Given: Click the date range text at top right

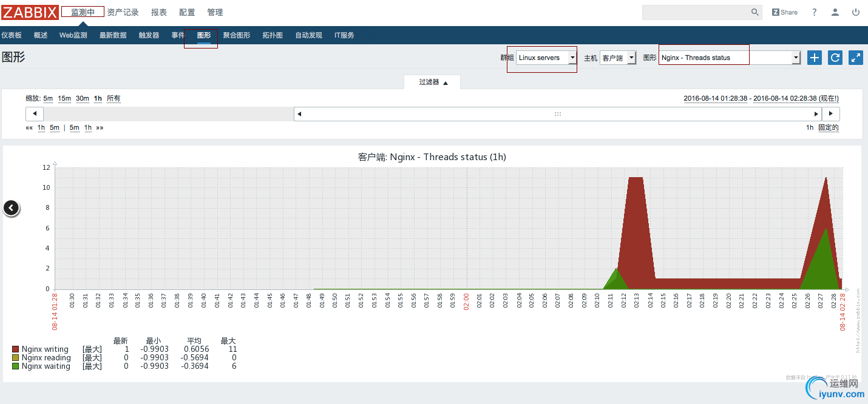Looking at the screenshot, I should 761,98.
